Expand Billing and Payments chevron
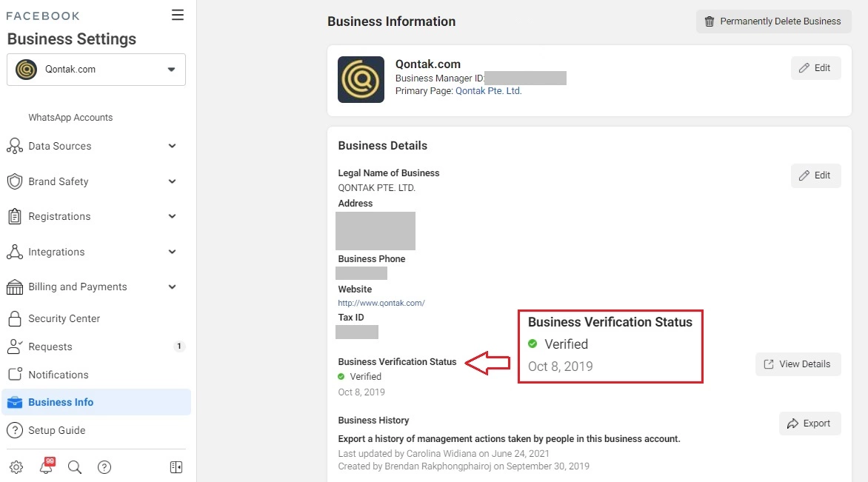 pos(172,287)
